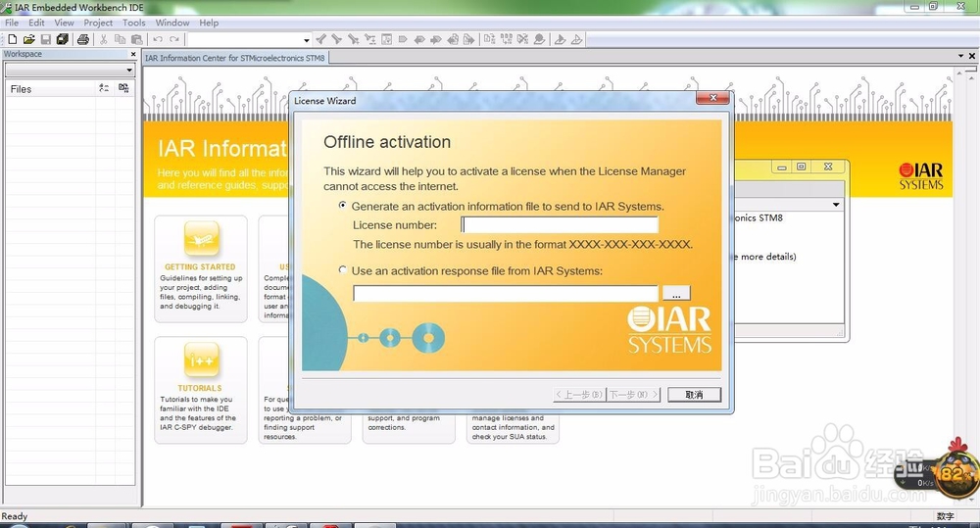Image resolution: width=980 pixels, height=528 pixels.
Task: Select Use an activation response file option
Action: point(342,270)
